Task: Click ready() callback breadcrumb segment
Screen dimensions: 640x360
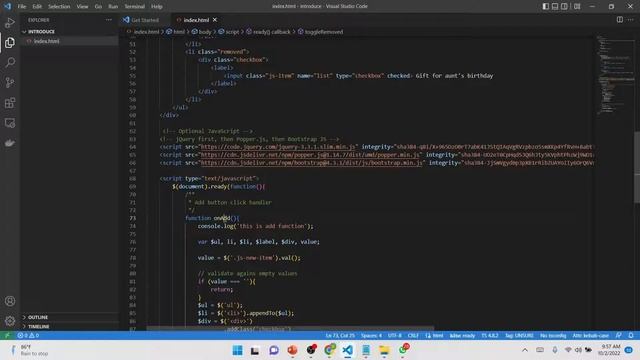Action: tap(271, 32)
